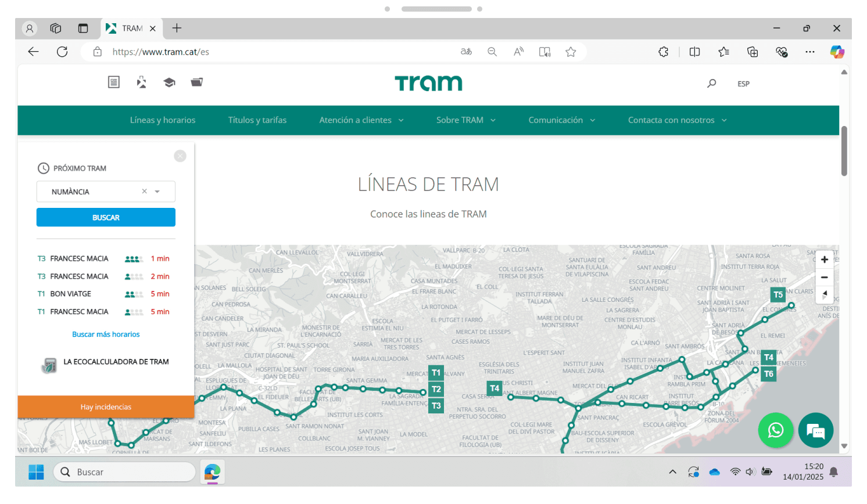Open browser extensions icon
The height and width of the screenshot is (504, 867).
tap(664, 52)
